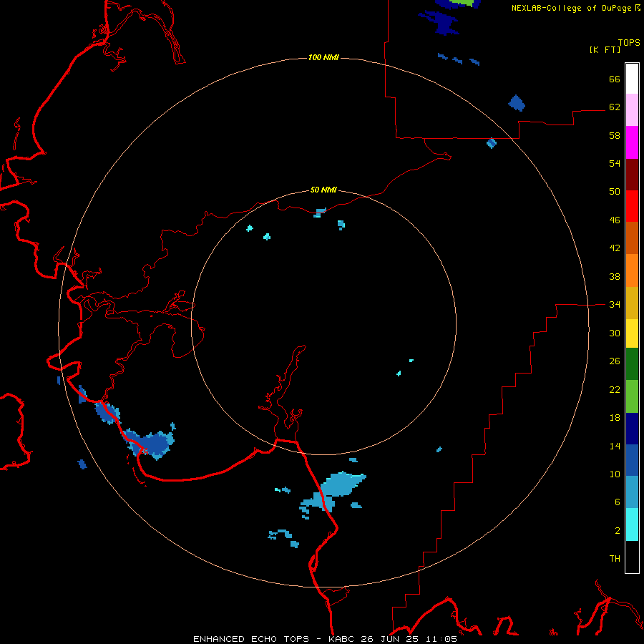Click the 6 legend value
Viewport: 644px width, 644px height.
[618, 502]
